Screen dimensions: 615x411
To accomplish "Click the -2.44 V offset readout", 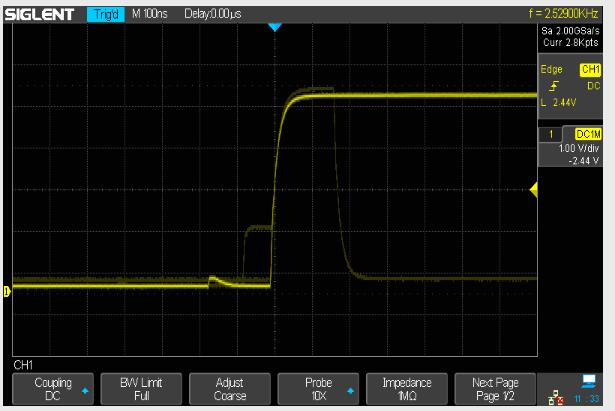I will pos(583,161).
